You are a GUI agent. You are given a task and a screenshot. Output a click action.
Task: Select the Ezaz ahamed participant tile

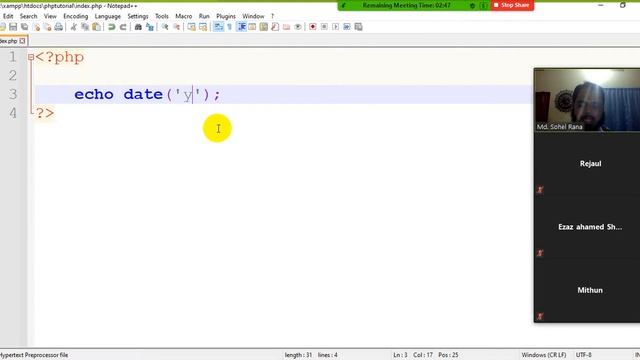pos(587,227)
